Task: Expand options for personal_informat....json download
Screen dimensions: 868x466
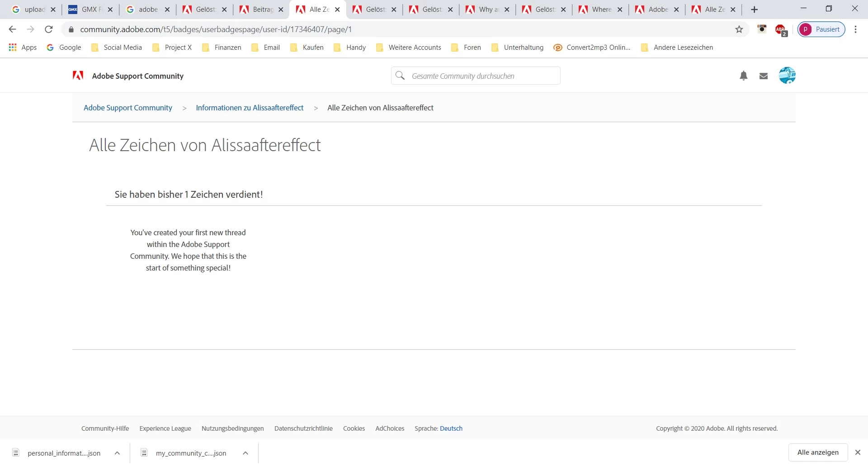Action: tap(117, 453)
